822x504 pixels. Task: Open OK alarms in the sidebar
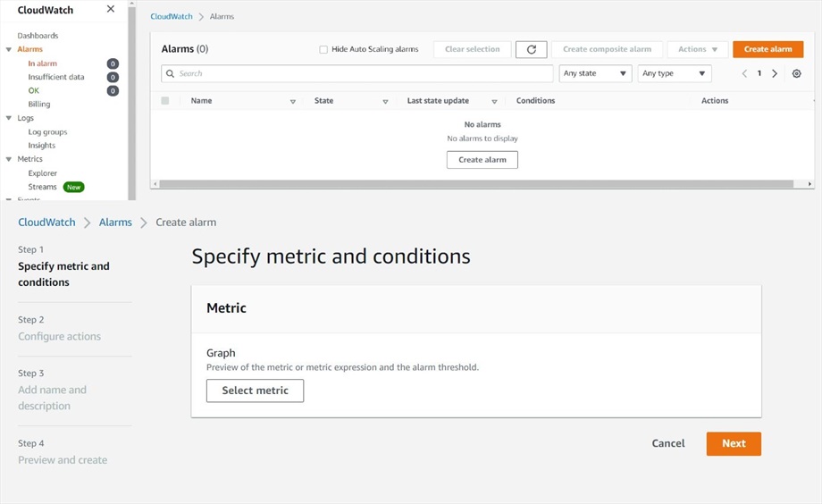pyautogui.click(x=34, y=91)
